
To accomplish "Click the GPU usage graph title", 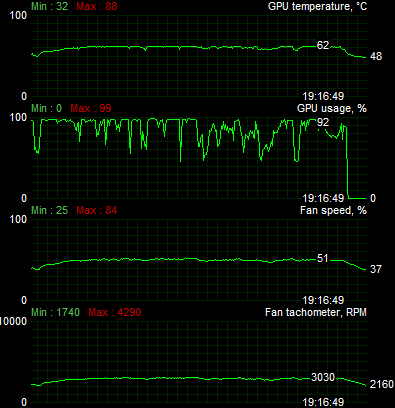I will click(332, 108).
